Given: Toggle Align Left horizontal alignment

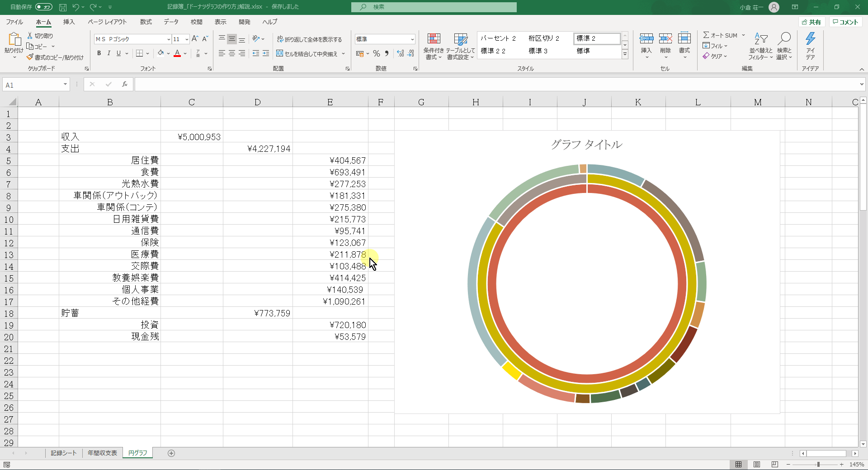Looking at the screenshot, I should tap(222, 53).
